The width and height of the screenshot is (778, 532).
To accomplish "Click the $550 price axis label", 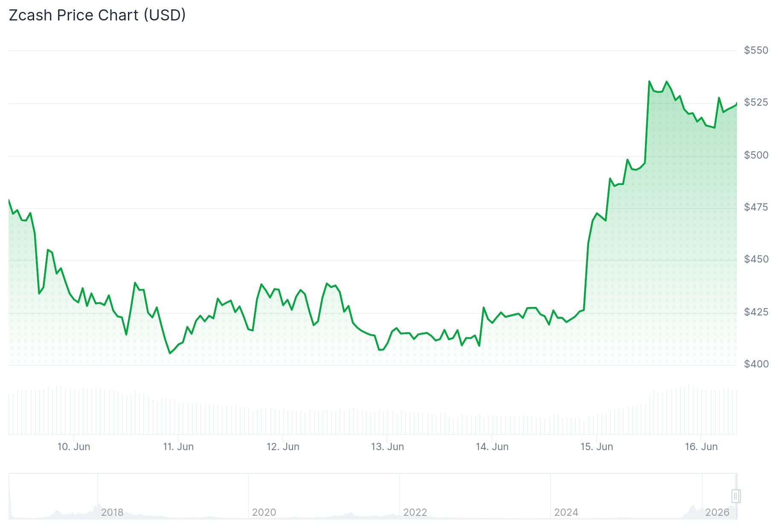I will click(756, 50).
